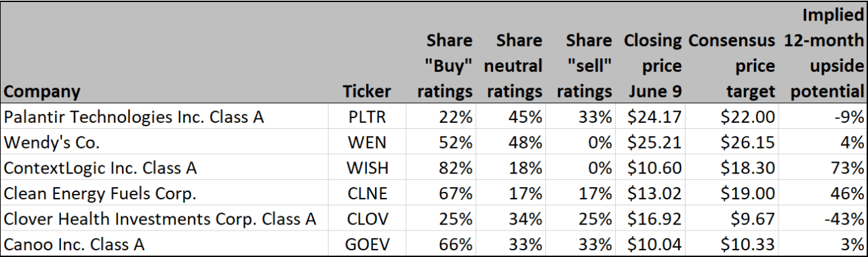Screen dimensions: 868x257
Task: Select the CLOV ticker cell
Action: 367,220
